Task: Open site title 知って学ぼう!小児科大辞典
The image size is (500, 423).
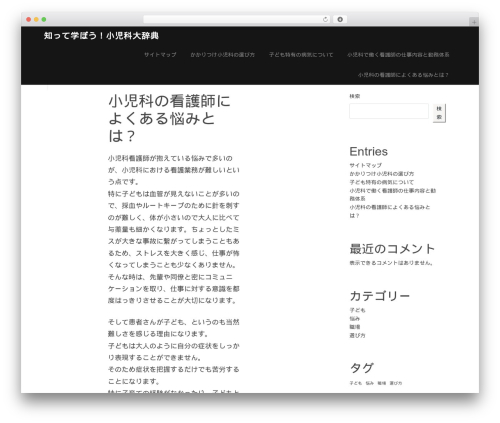Action: click(x=101, y=36)
